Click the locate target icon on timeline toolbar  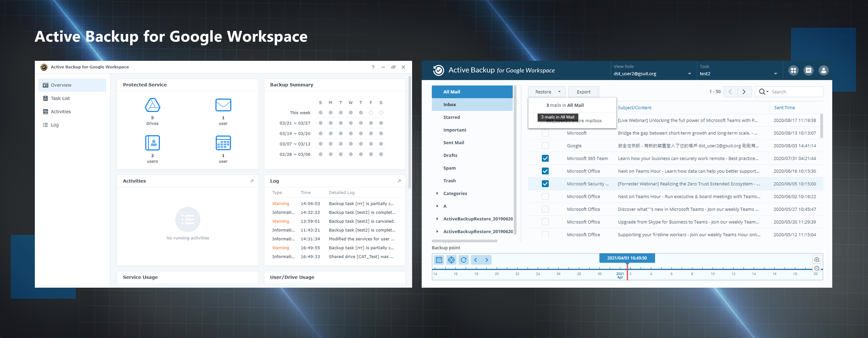point(451,260)
